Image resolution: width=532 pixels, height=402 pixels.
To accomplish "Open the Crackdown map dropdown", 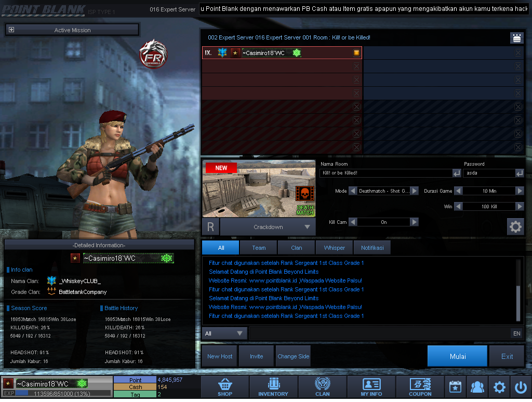I will 268,227.
